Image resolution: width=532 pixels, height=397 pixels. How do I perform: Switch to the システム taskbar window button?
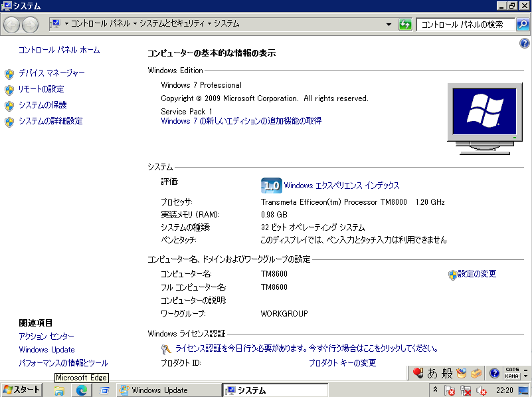coord(276,390)
